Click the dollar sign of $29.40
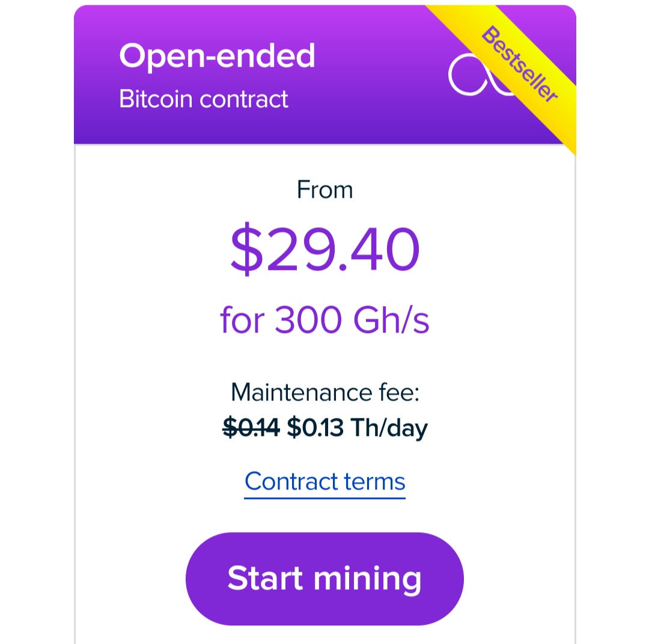The image size is (649, 644). pyautogui.click(x=247, y=248)
